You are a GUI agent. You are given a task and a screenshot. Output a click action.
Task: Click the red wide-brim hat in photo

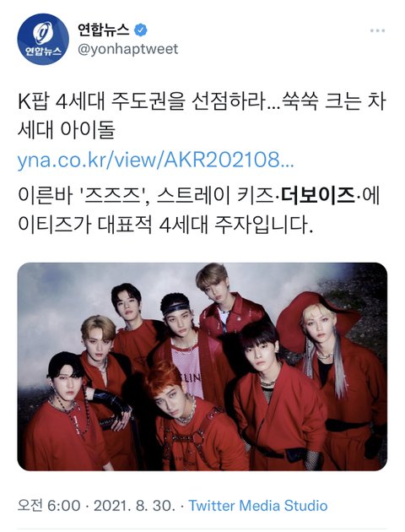(316, 318)
